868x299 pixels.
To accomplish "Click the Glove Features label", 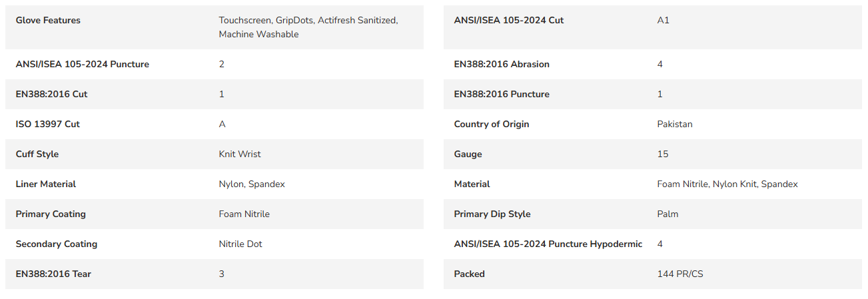I will click(48, 21).
